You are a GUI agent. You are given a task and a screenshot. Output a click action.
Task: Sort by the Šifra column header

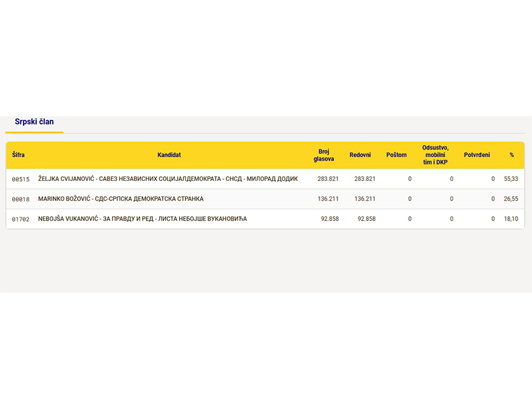point(18,155)
